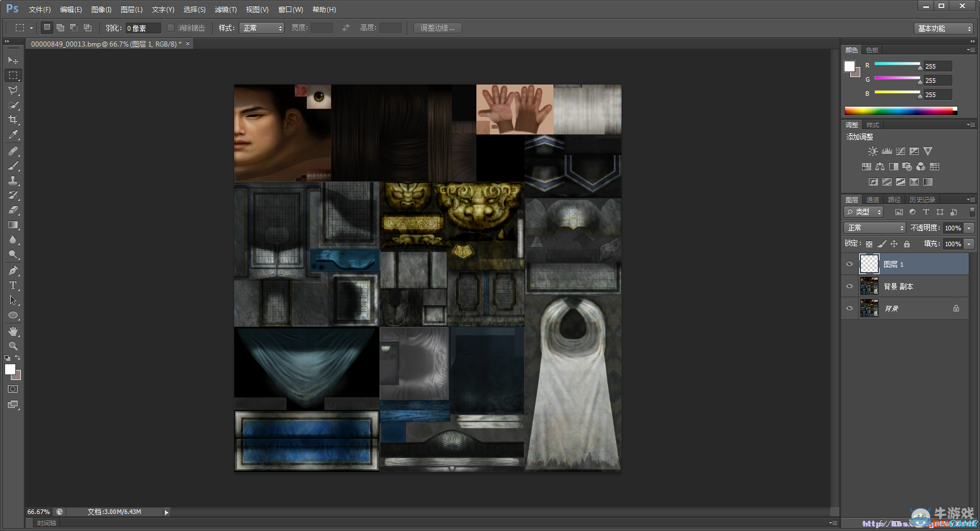This screenshot has height=531, width=980.
Task: Open tool preset picker arrow
Action: [31, 28]
